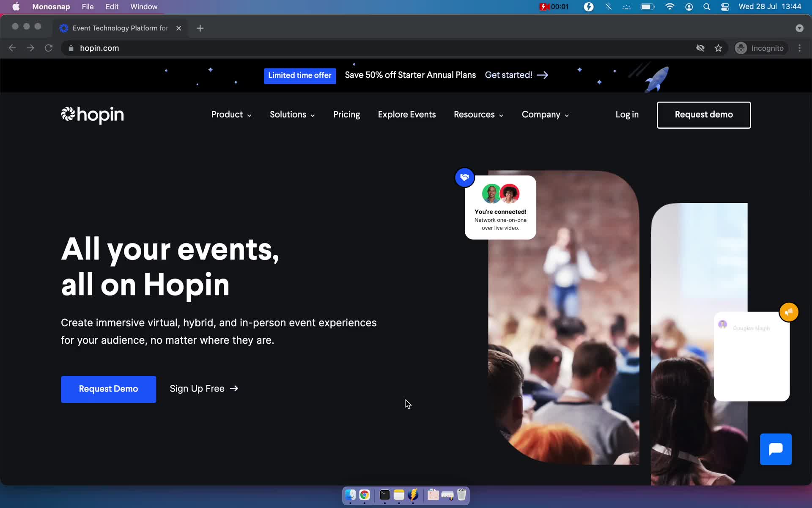Reload the hopin.com page
Screen dimensions: 812x508
tap(49, 48)
